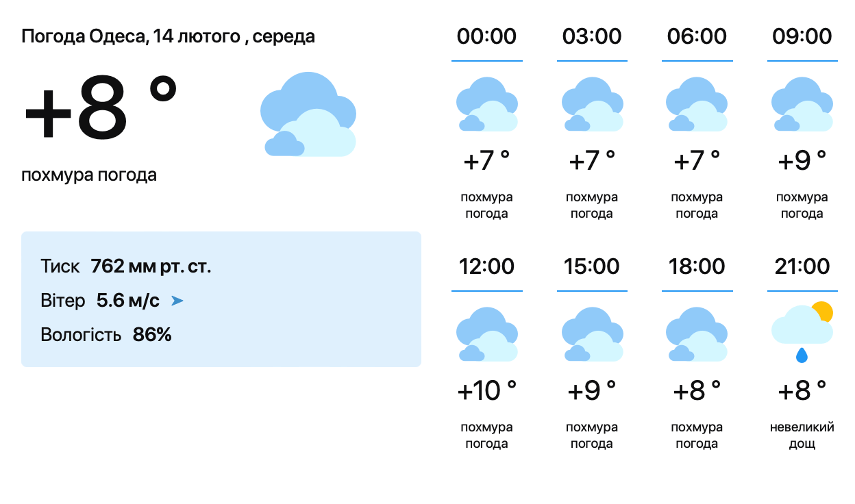Click the cloud icon under 15:00
855x504 pixels.
[x=592, y=334]
